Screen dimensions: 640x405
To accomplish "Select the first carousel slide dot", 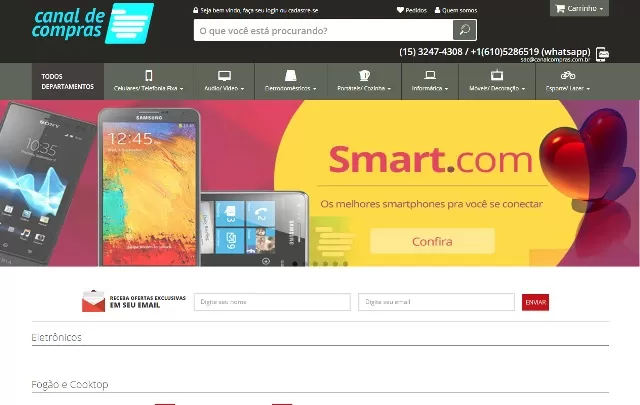I will coord(295,264).
